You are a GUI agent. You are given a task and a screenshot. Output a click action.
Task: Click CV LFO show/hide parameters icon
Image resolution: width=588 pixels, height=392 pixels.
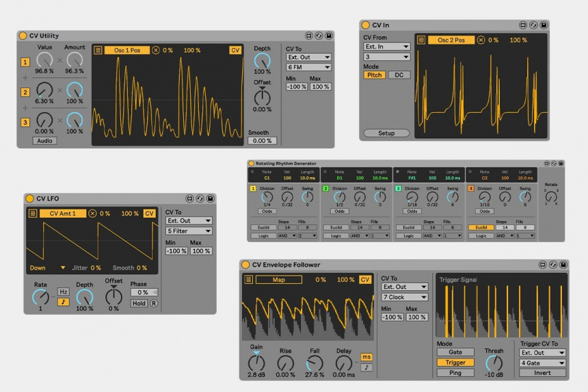pos(190,198)
